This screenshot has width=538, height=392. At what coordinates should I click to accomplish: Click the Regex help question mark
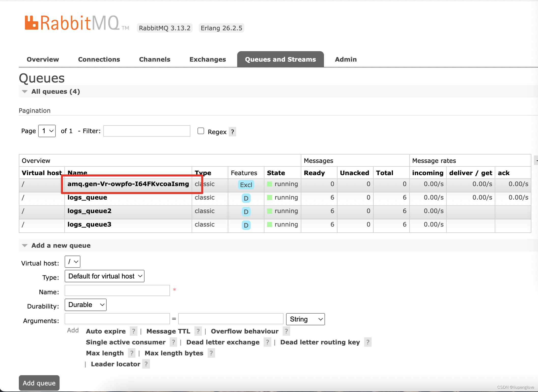(232, 132)
